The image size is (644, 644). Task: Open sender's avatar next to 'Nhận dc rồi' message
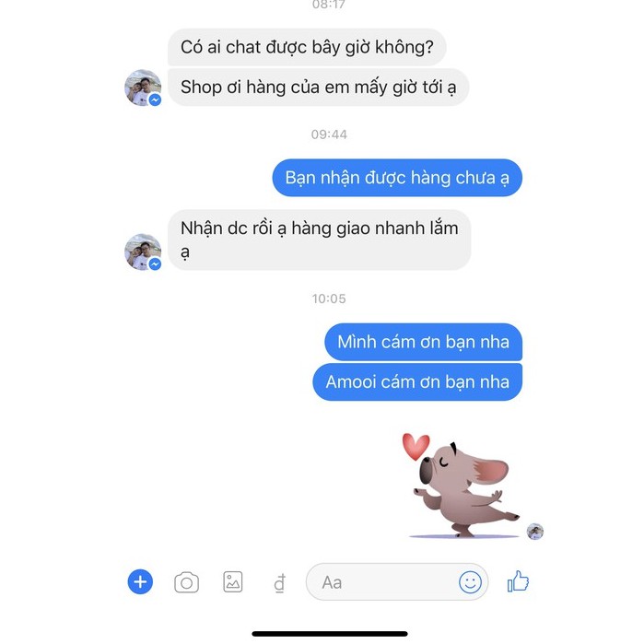tap(143, 252)
